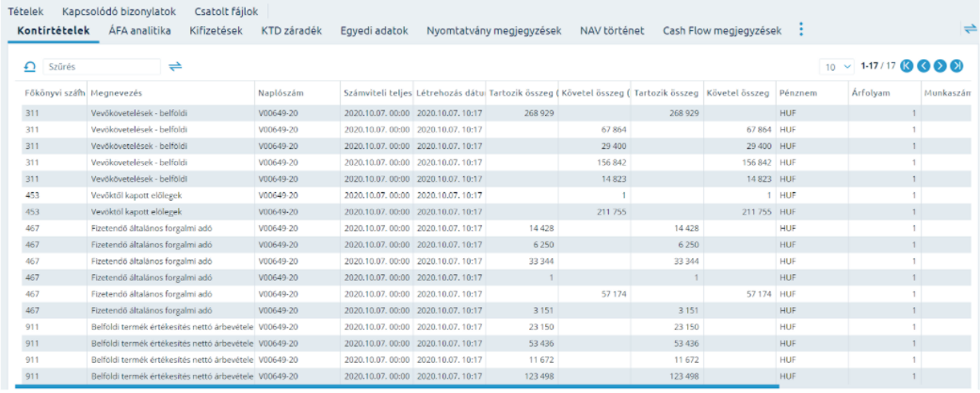Screen dimensions: 980x393
Task: Select the row with Követel 67 864
Action: [497, 129]
